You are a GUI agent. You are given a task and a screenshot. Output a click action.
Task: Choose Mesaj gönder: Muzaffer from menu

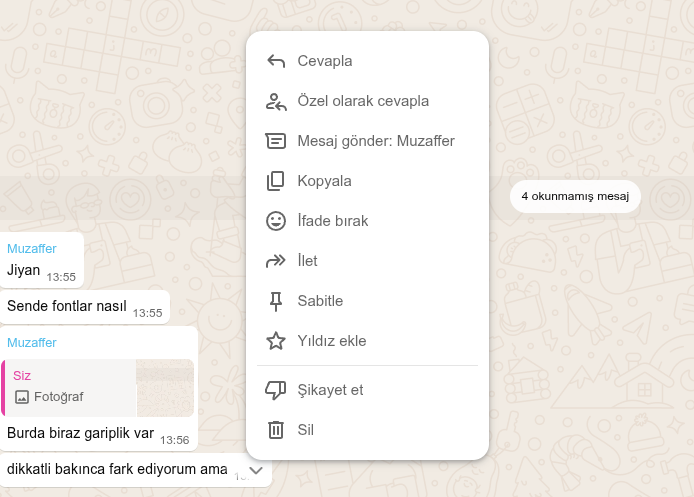point(376,141)
